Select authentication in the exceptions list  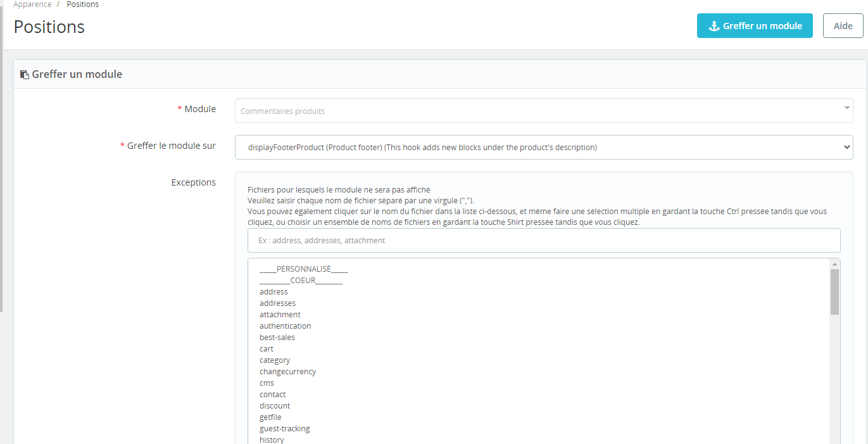pos(285,326)
